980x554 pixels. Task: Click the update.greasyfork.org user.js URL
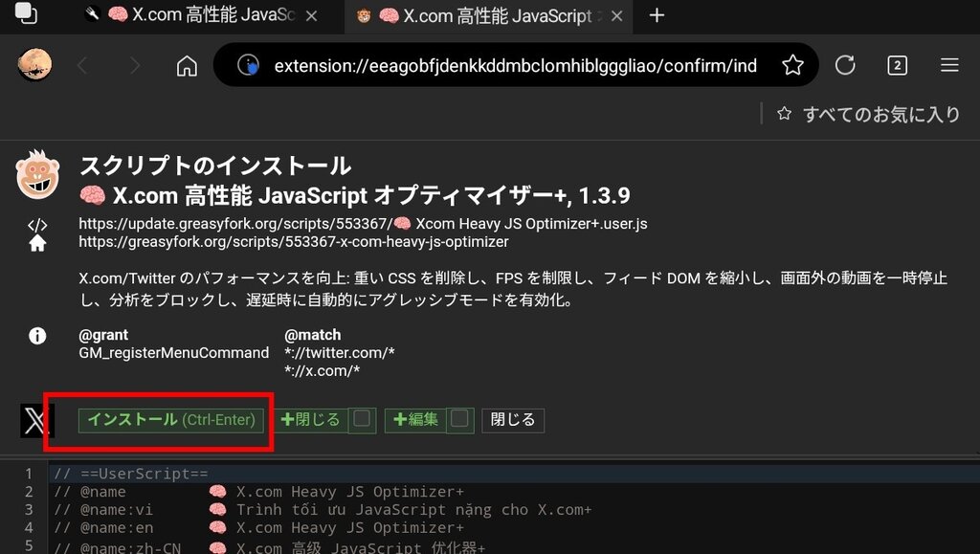click(363, 224)
